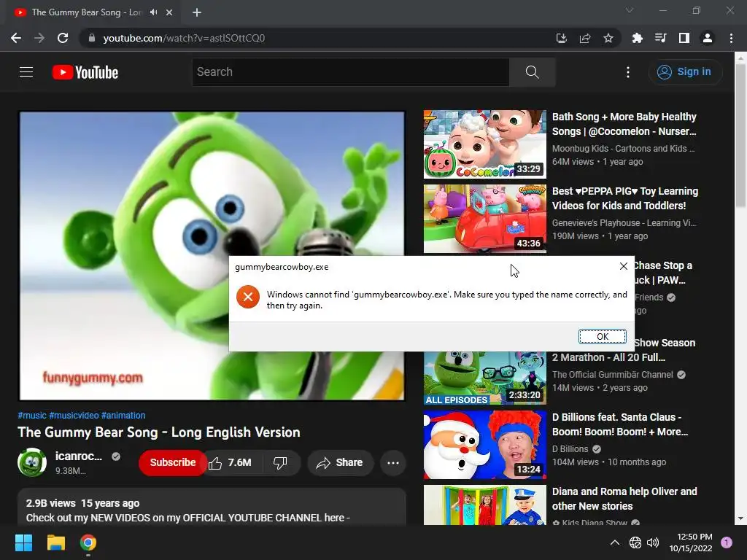The height and width of the screenshot is (560, 747).
Task: Open the volume tray icon
Action: pos(653,542)
